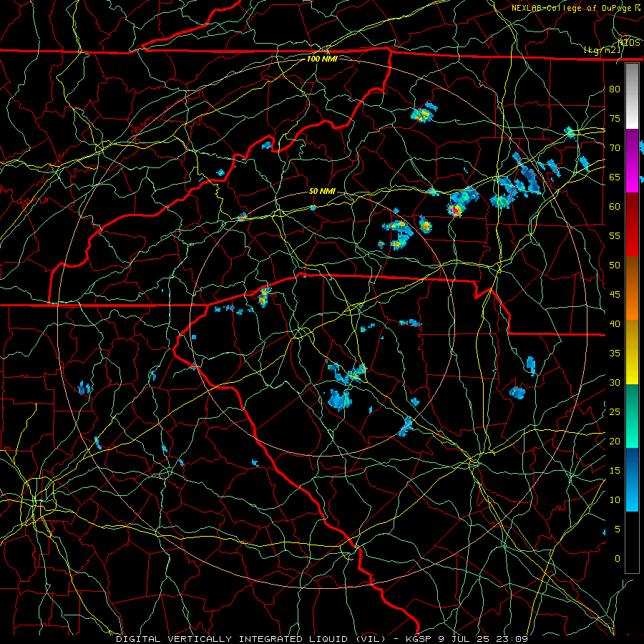This screenshot has height=644, width=644.
Task: Click the 80 value on the VIL scale
Action: point(615,89)
